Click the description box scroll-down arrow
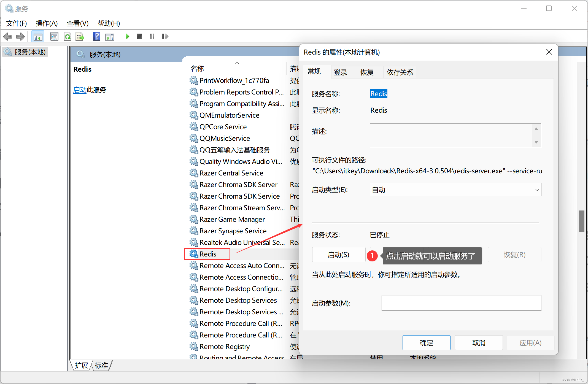 536,142
